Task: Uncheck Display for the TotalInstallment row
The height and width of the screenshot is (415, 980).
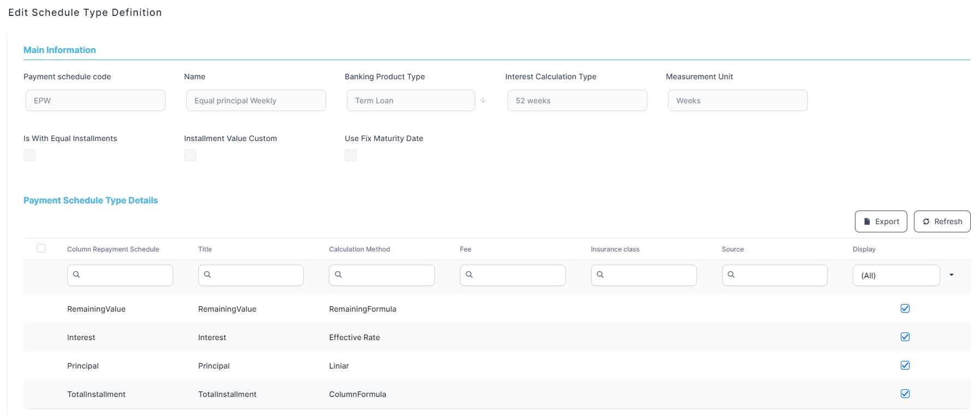Action: pyautogui.click(x=905, y=394)
